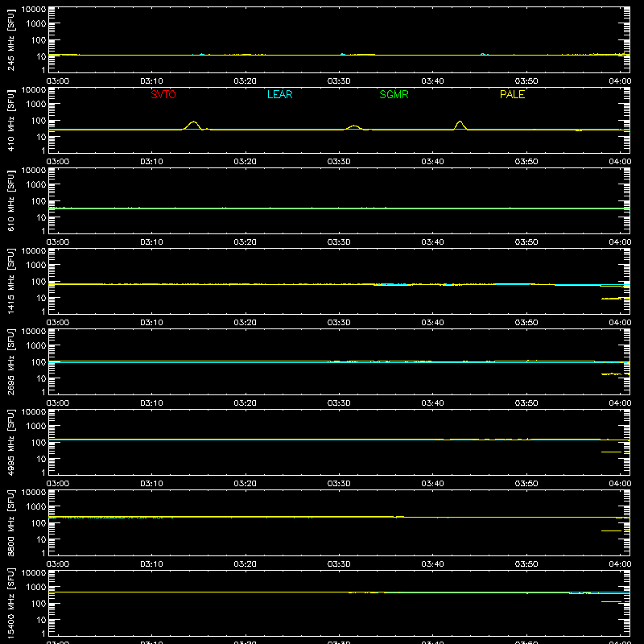Click the 03:50 label under the 610 MHz plot
Viewport: 644px width, 644px height.
tap(526, 242)
